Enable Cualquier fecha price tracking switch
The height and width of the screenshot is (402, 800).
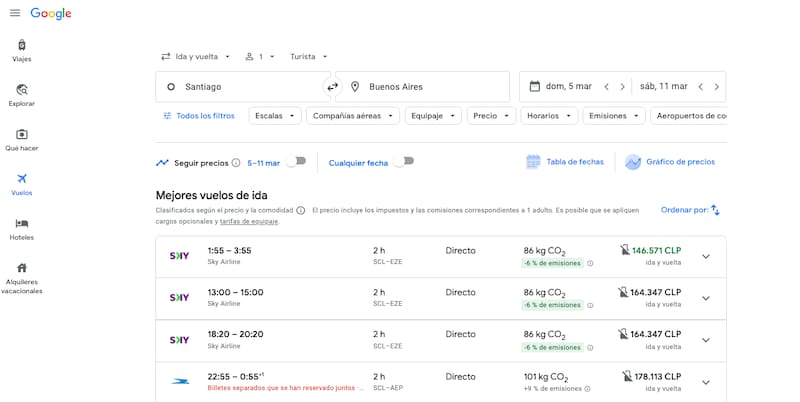pyautogui.click(x=403, y=162)
